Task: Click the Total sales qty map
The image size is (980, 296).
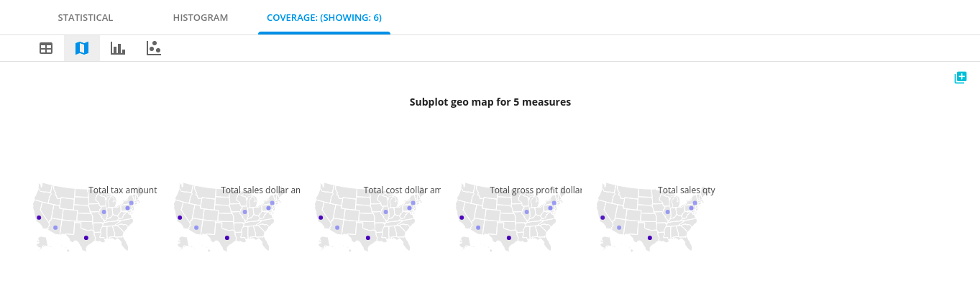Action: [649, 216]
